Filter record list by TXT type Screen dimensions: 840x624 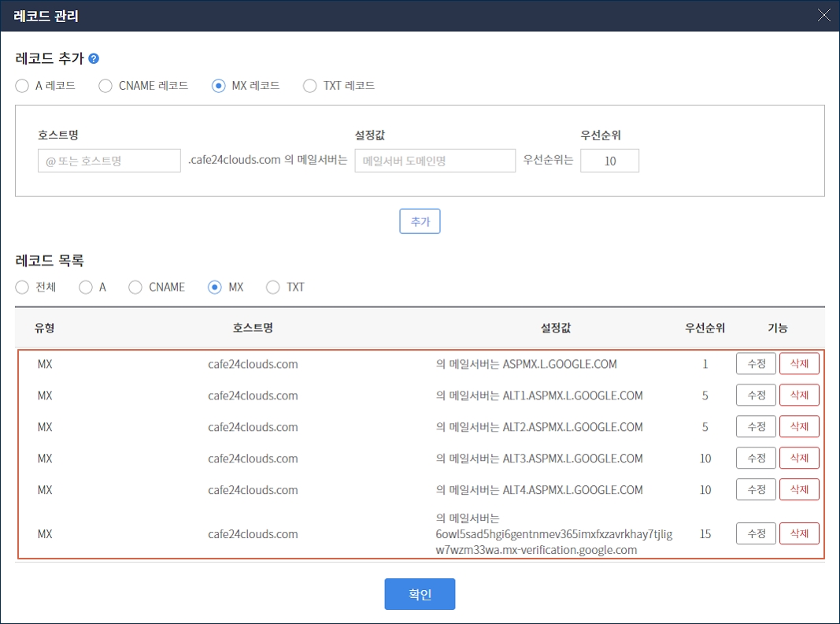pos(273,288)
